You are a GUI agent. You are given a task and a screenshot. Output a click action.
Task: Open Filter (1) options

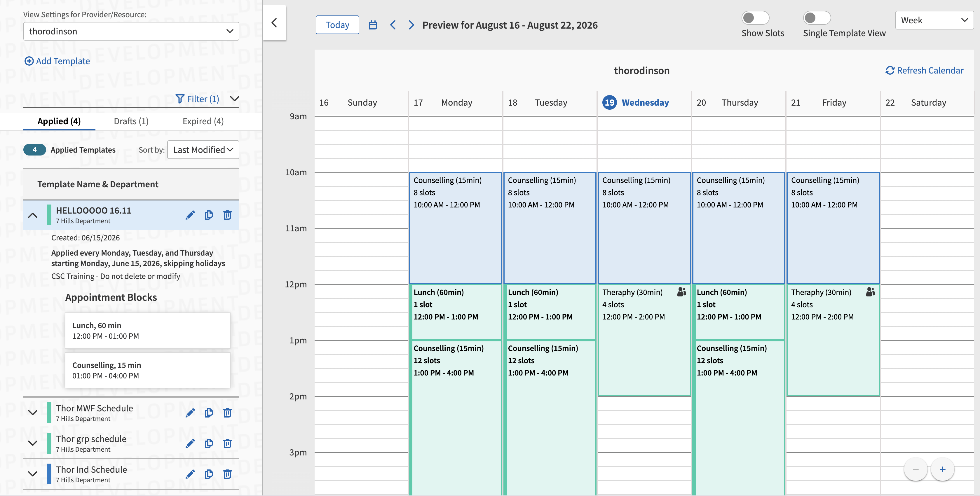point(198,99)
